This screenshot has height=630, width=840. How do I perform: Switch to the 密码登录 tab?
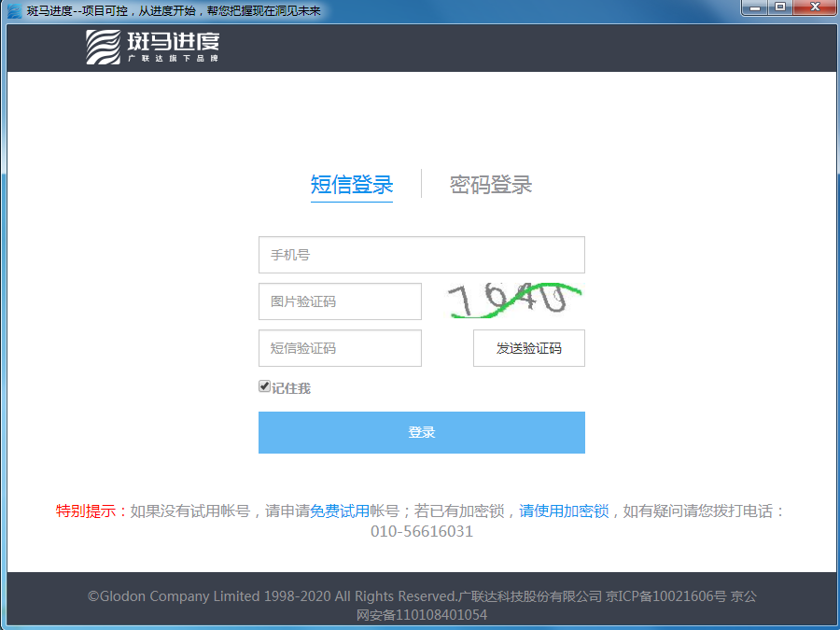(x=491, y=185)
